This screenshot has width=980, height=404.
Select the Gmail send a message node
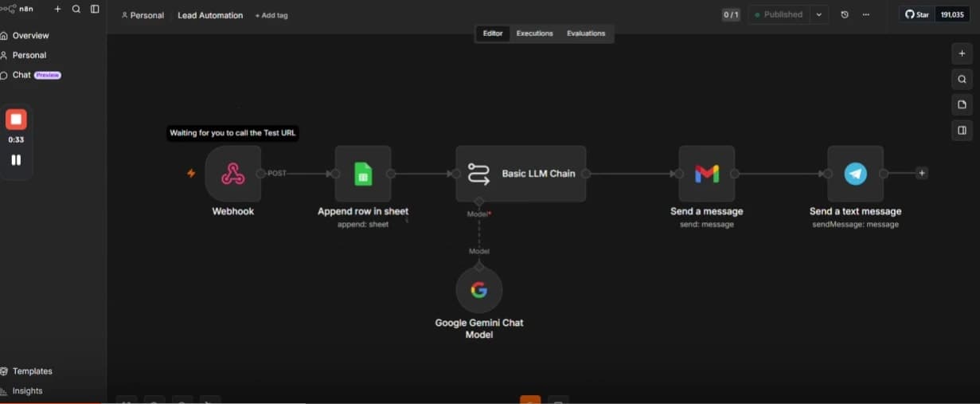coord(707,173)
